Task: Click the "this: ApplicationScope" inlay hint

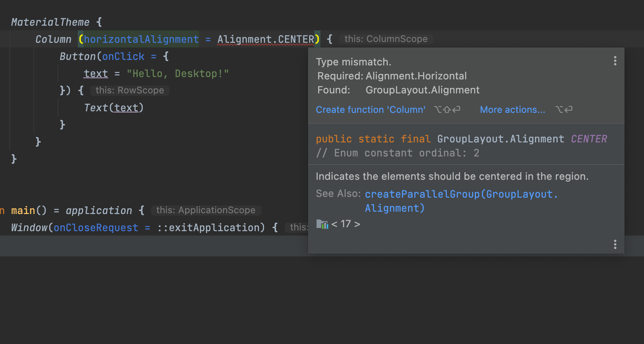Action: click(205, 210)
